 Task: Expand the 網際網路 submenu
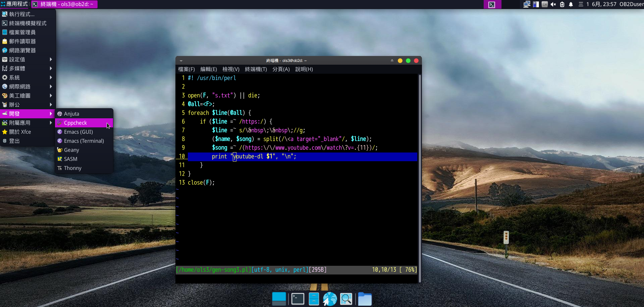(x=28, y=86)
